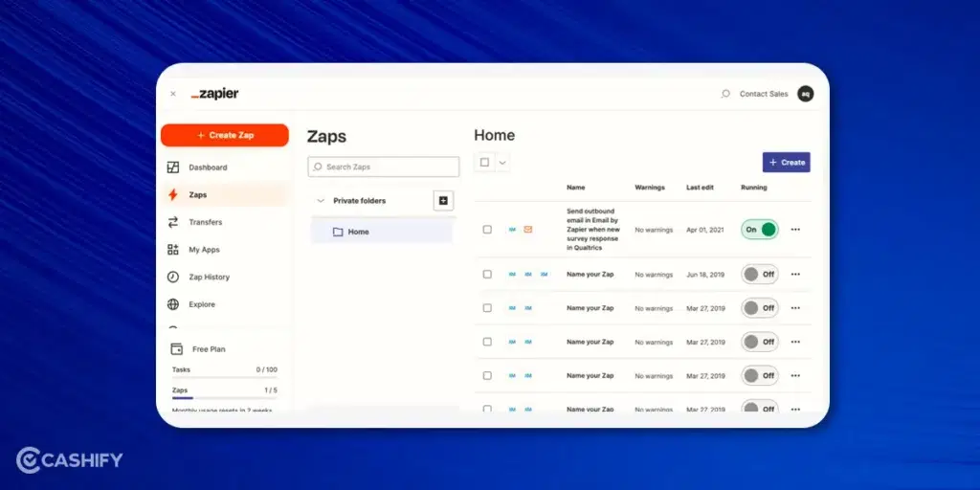Image resolution: width=980 pixels, height=490 pixels.
Task: Select the Home folder
Action: [x=381, y=232]
